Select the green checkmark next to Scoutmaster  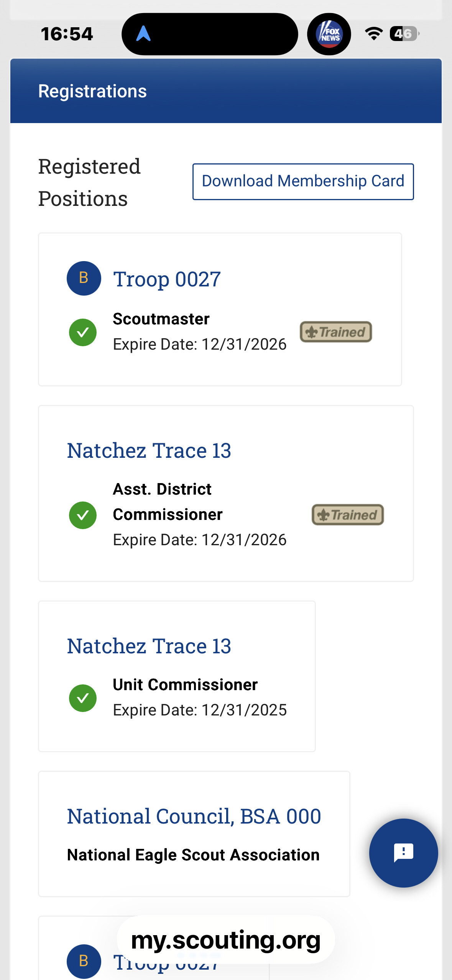coord(82,332)
